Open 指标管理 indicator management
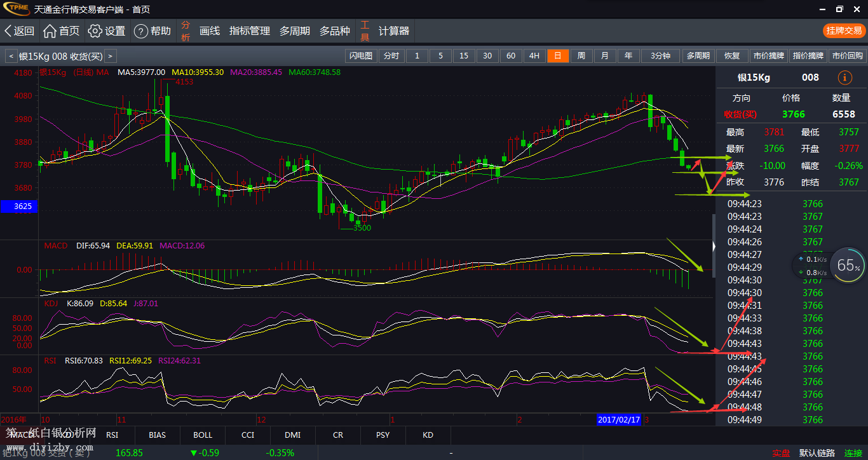Screen dimensions: 868x460 (250, 31)
